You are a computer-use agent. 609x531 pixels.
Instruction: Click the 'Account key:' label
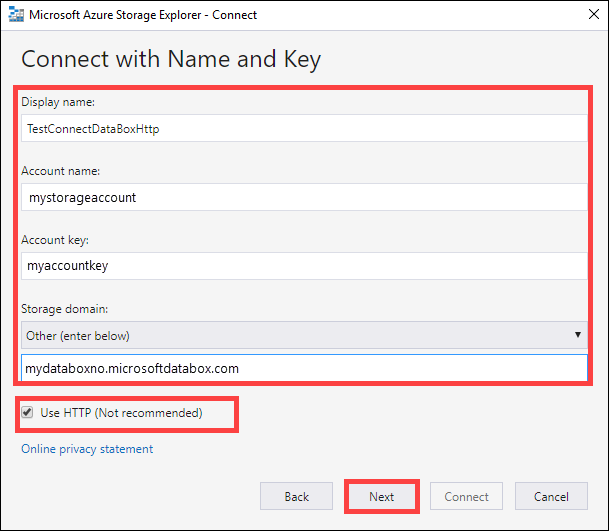coord(55,240)
